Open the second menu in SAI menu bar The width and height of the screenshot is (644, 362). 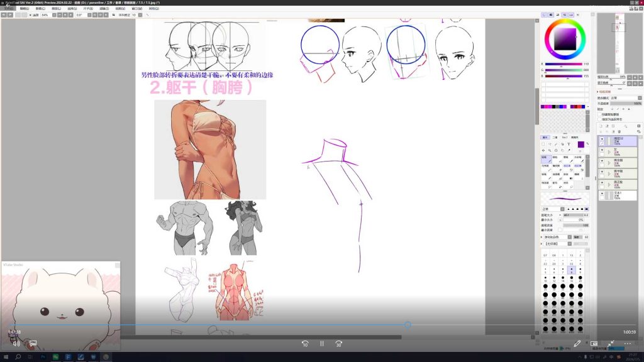coord(25,9)
